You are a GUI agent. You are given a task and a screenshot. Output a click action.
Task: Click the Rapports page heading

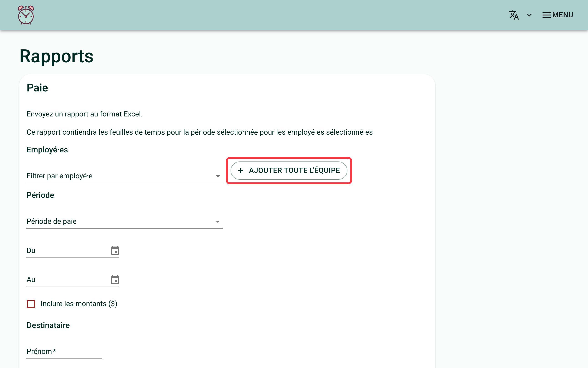[56, 56]
